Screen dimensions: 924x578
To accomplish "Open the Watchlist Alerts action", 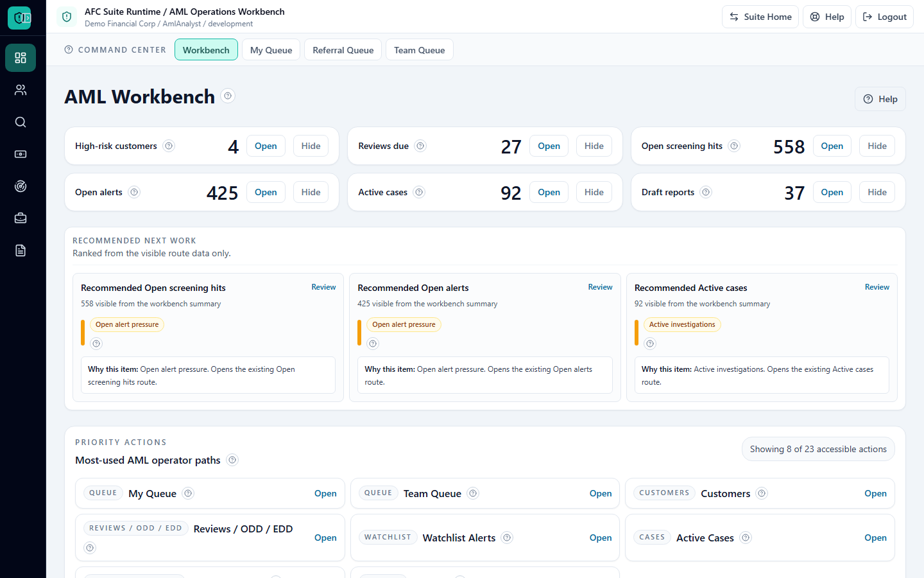I will pyautogui.click(x=601, y=538).
